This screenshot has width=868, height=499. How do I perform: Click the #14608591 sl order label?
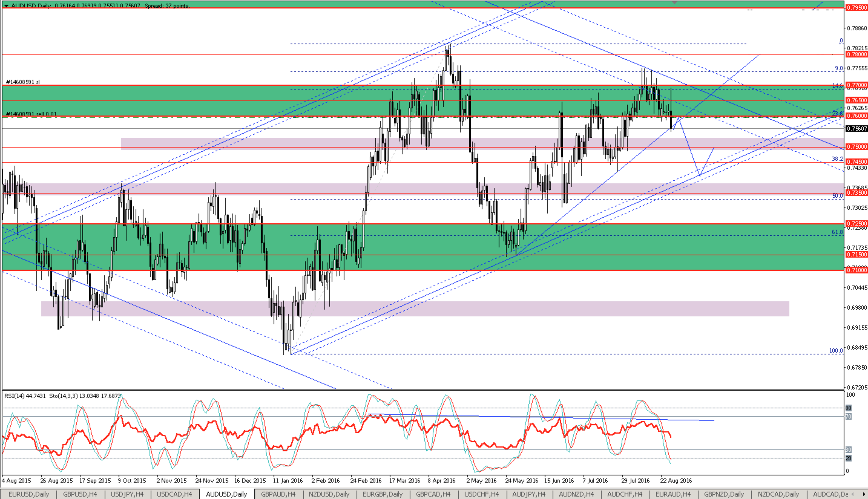[23, 82]
